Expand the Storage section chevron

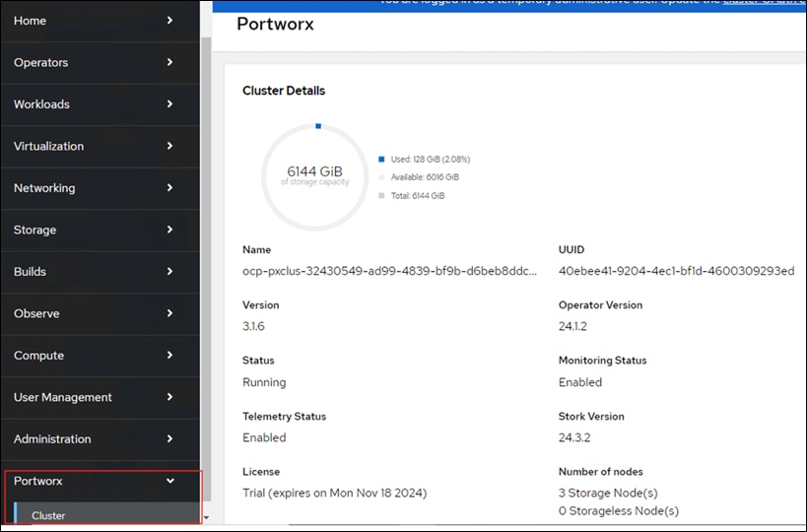pos(169,230)
